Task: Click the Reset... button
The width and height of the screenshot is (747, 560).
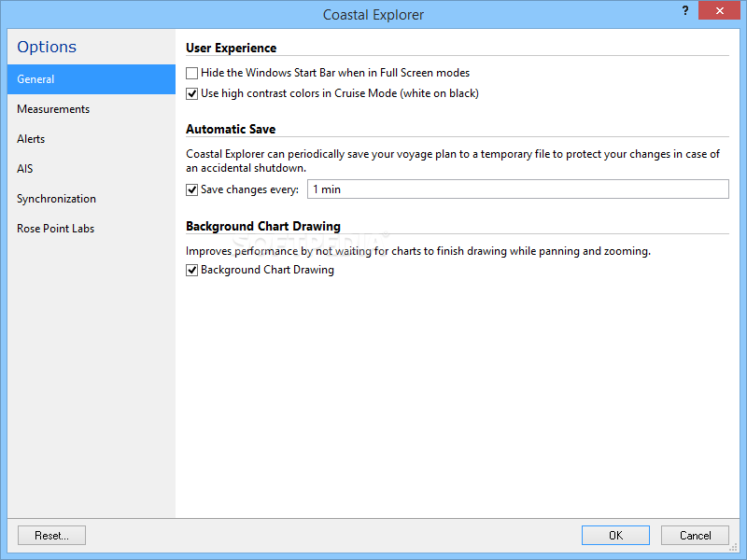Action: tap(52, 535)
